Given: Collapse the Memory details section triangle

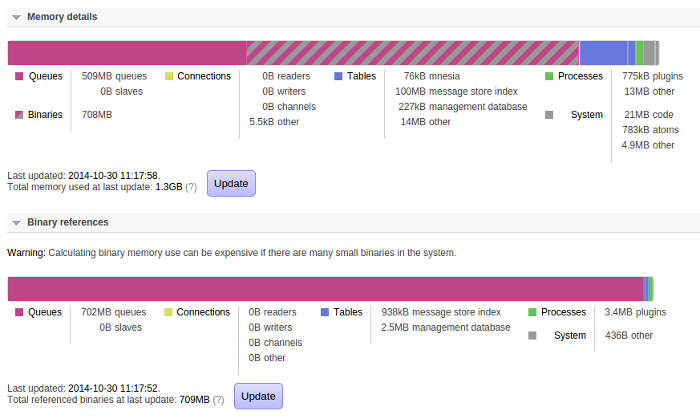Looking at the screenshot, I should tap(16, 18).
